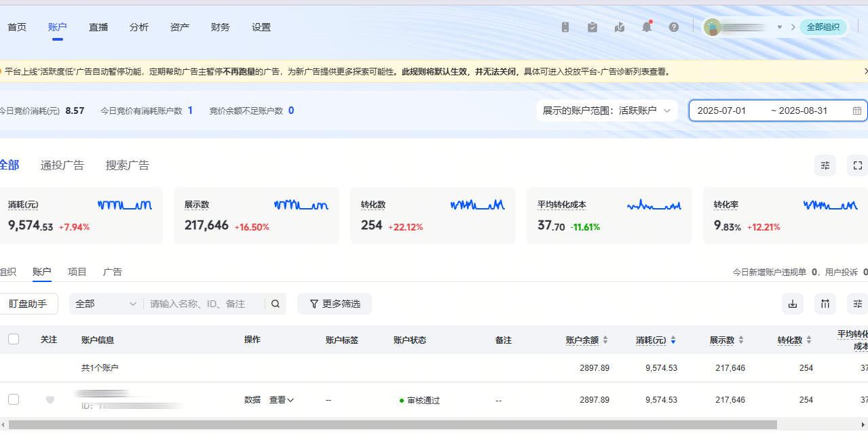The width and height of the screenshot is (868, 440).
Task: Open the 全部 filter dropdown above the table
Action: pos(105,304)
